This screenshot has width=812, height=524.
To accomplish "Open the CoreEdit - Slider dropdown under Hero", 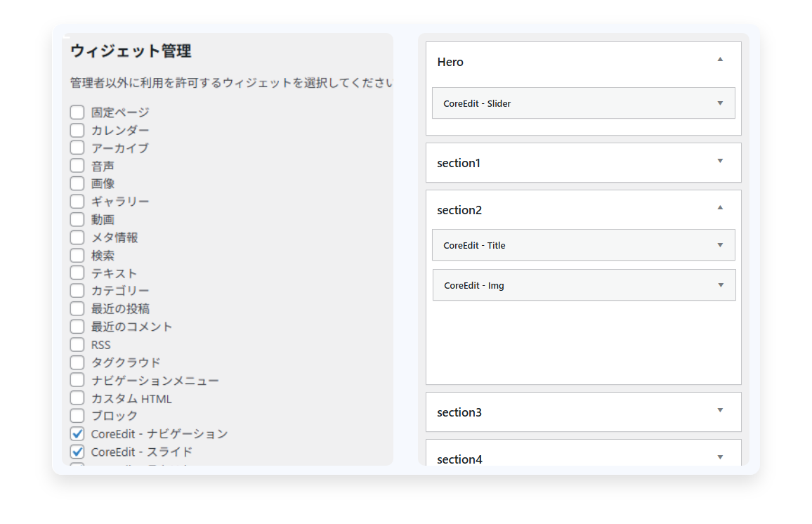I will [x=720, y=103].
